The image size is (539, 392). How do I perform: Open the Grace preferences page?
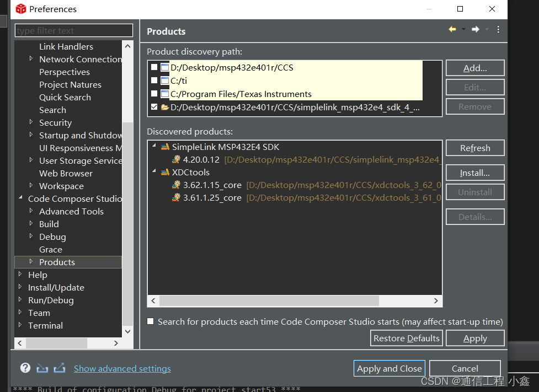pos(50,249)
